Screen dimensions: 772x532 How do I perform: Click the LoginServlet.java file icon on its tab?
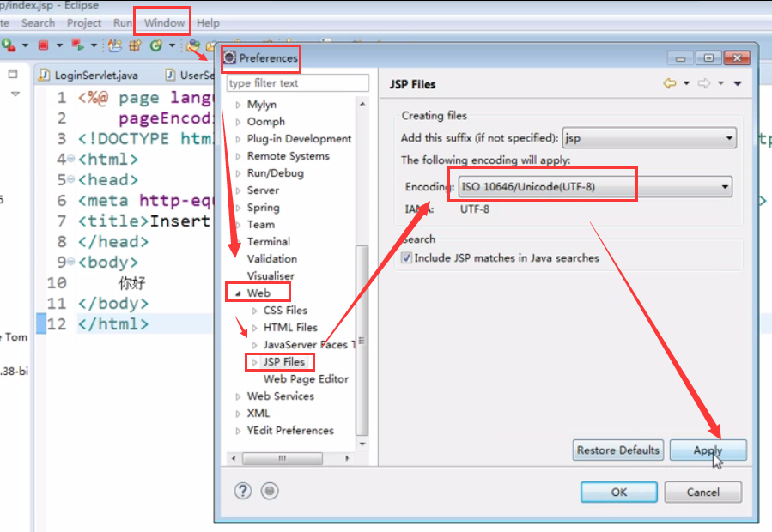click(x=45, y=75)
